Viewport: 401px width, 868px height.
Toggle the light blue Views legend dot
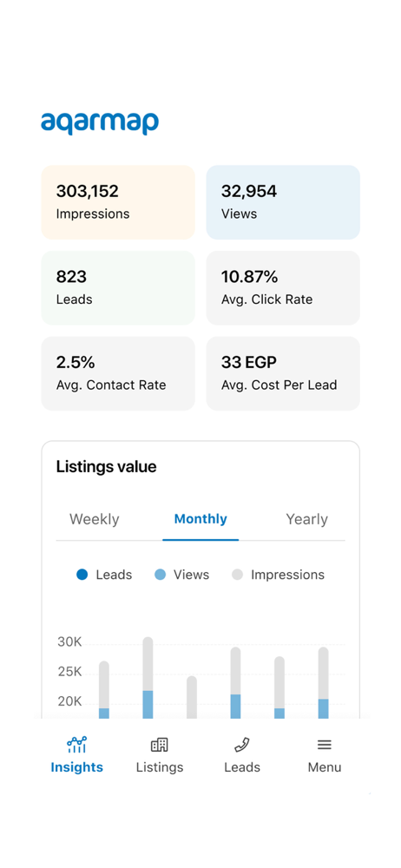click(160, 575)
